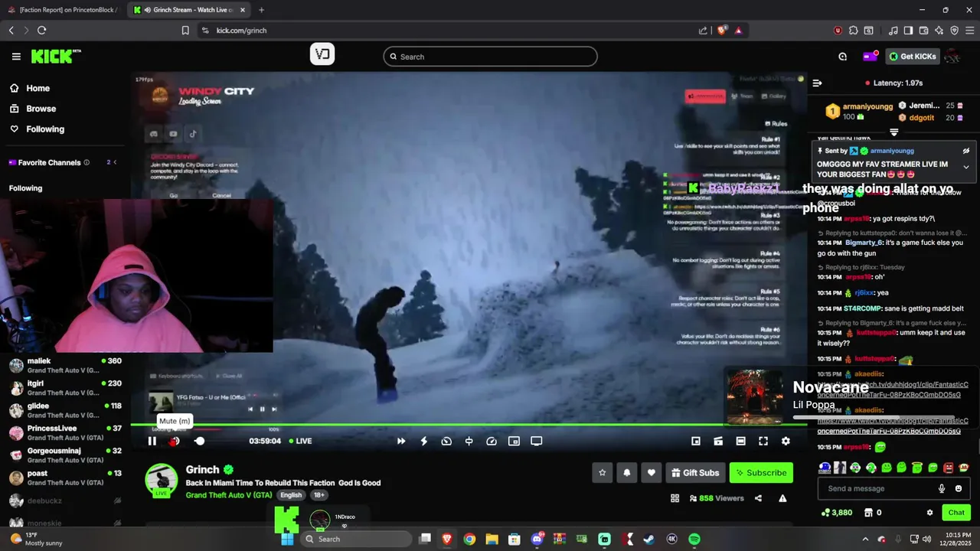Enter fullscreen mode
Image resolution: width=980 pixels, height=551 pixels.
(763, 441)
